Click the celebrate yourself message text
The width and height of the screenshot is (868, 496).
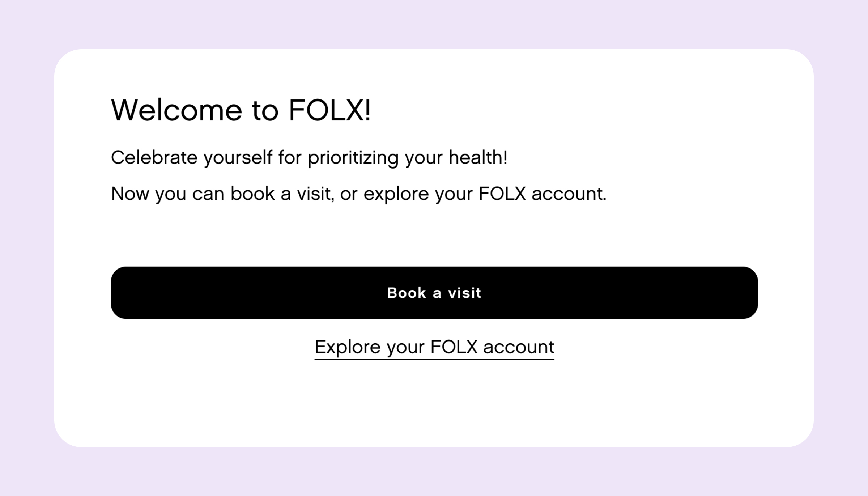pyautogui.click(x=309, y=157)
